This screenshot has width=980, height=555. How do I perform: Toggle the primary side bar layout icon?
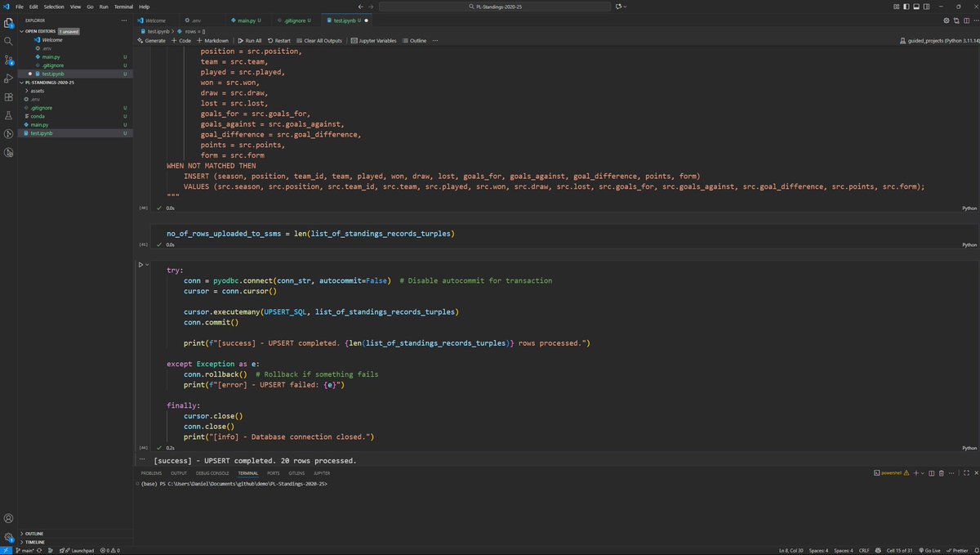(908, 7)
